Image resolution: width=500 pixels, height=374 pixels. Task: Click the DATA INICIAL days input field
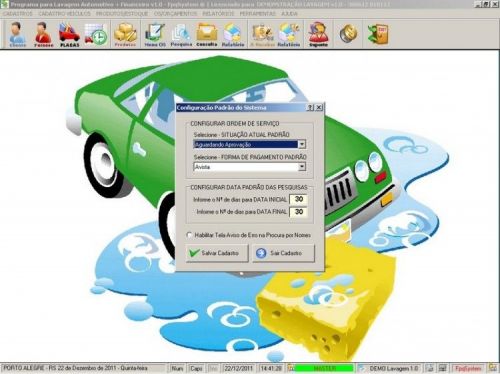(x=298, y=199)
